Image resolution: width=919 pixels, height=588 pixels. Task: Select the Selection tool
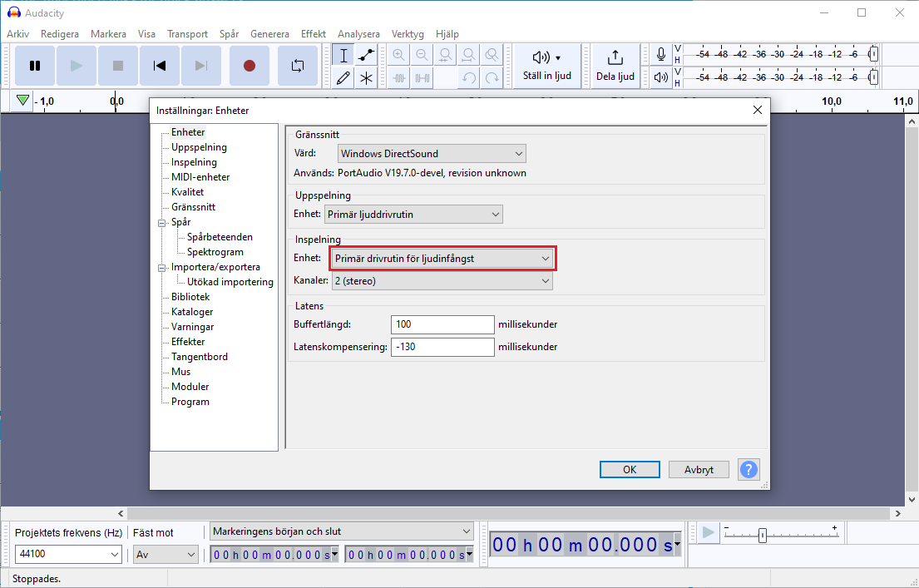pos(342,54)
